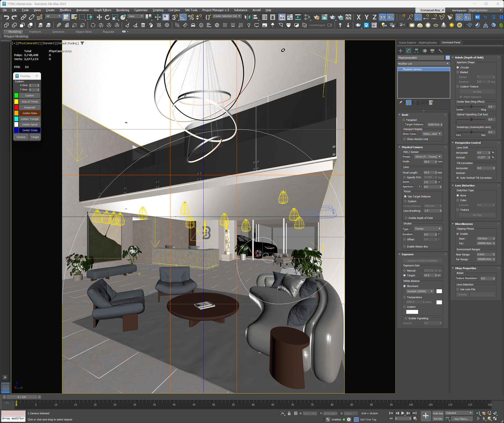
Task: Click the large Set Keys plus-key icon
Action: 426,416
